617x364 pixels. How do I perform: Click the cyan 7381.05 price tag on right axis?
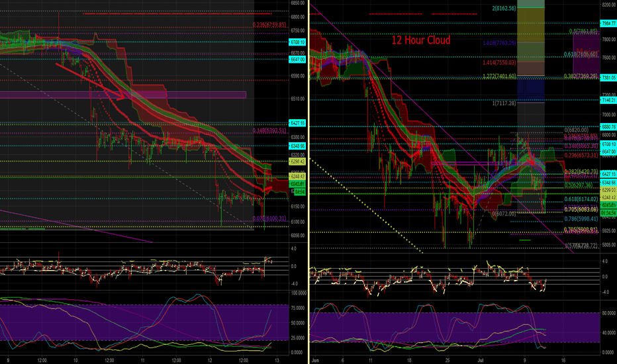(608, 78)
